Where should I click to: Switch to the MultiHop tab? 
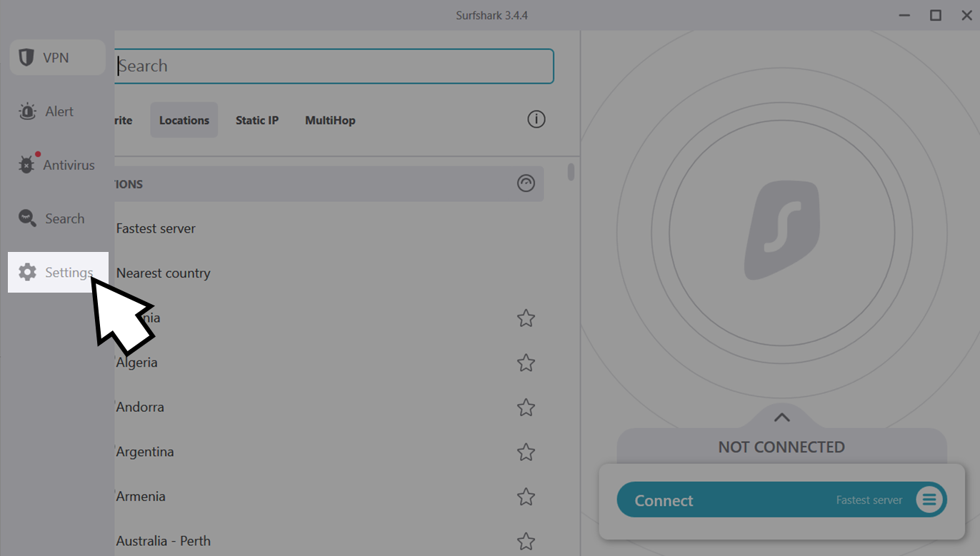[330, 120]
